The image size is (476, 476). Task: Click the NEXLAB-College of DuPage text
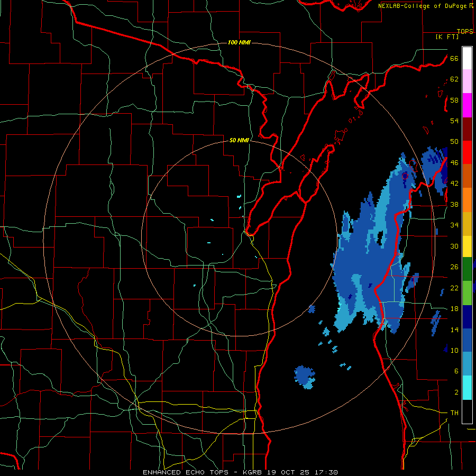pos(423,6)
